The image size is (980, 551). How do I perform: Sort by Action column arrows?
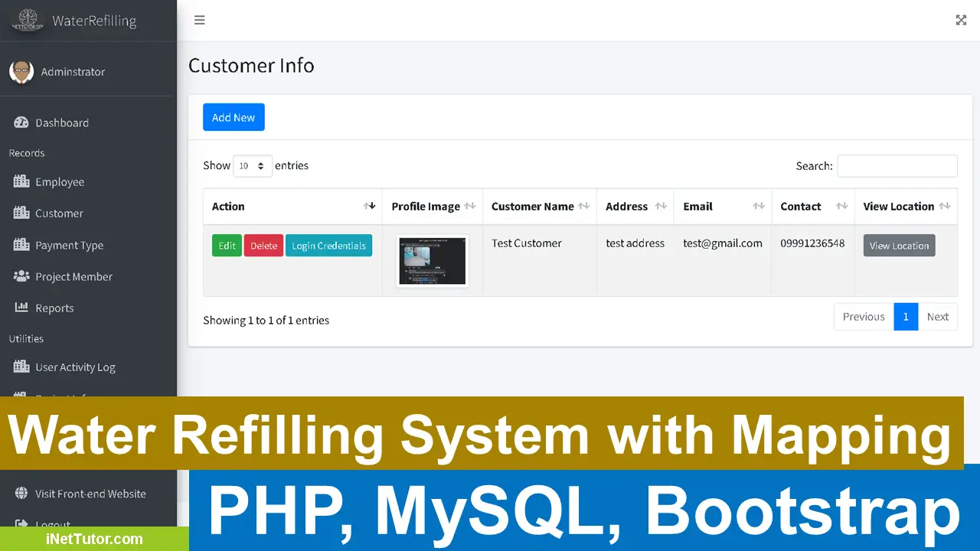(370, 206)
